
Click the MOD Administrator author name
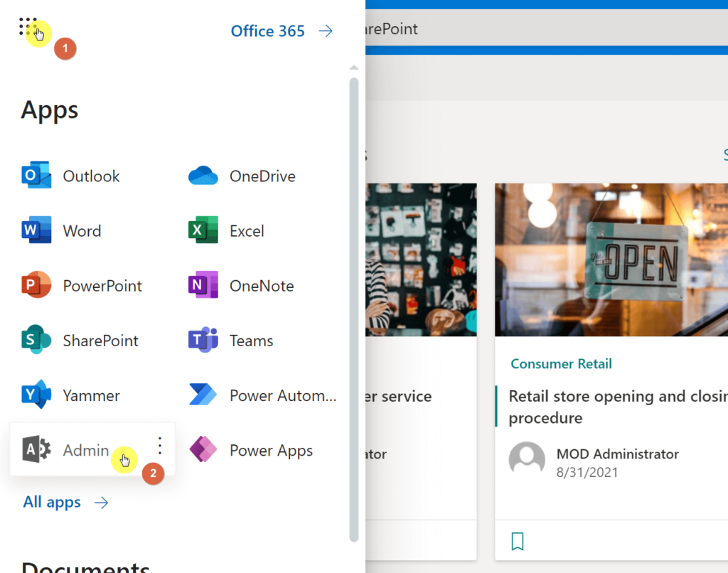tap(618, 454)
